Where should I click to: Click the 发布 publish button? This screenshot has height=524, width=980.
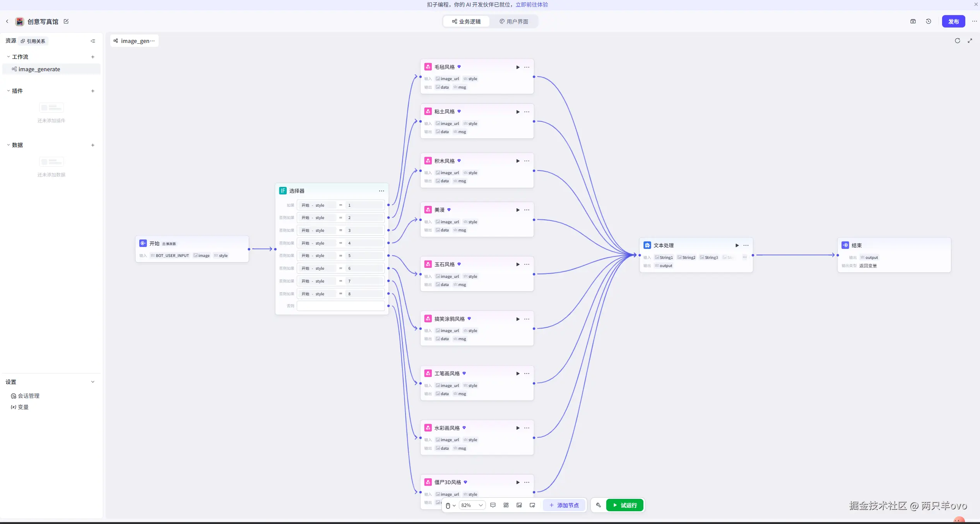[953, 21]
